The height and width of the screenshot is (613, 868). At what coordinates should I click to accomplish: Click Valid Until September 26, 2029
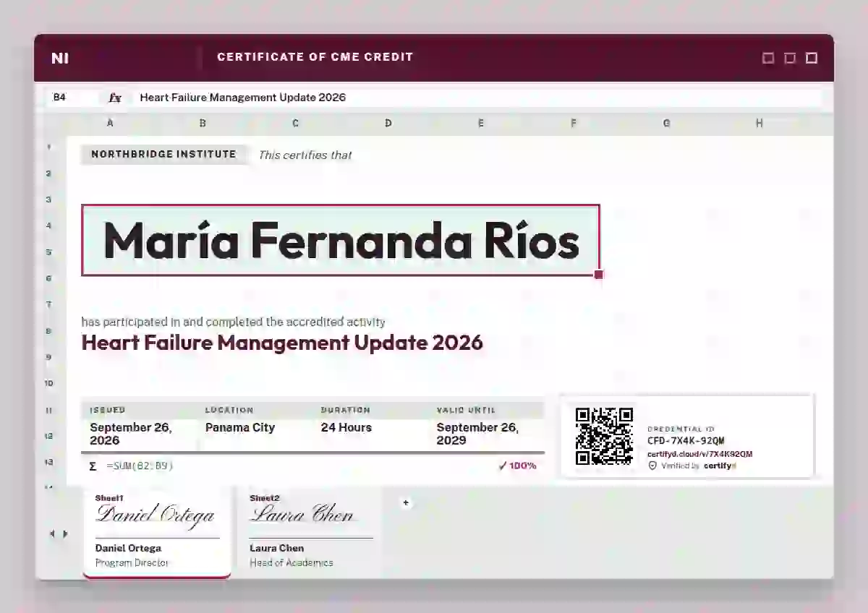[478, 434]
